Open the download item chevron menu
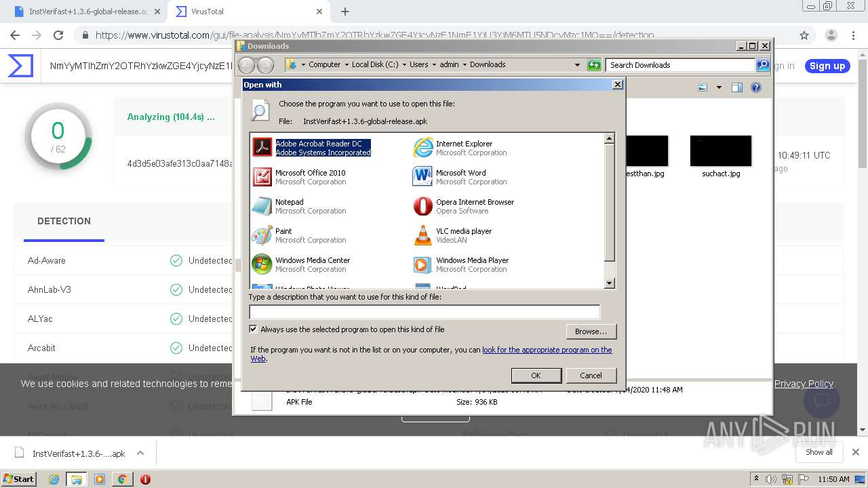Screen dimensions: 868x488 140,453
